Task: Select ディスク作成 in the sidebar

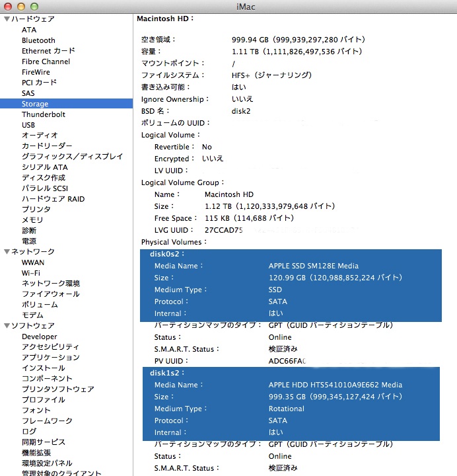Action: tap(44, 178)
